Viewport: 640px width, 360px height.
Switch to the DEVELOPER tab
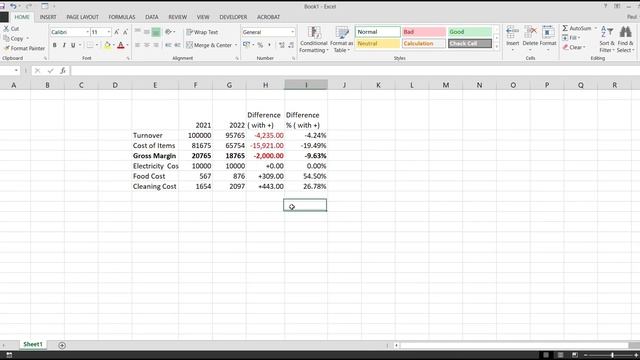pyautogui.click(x=233, y=17)
